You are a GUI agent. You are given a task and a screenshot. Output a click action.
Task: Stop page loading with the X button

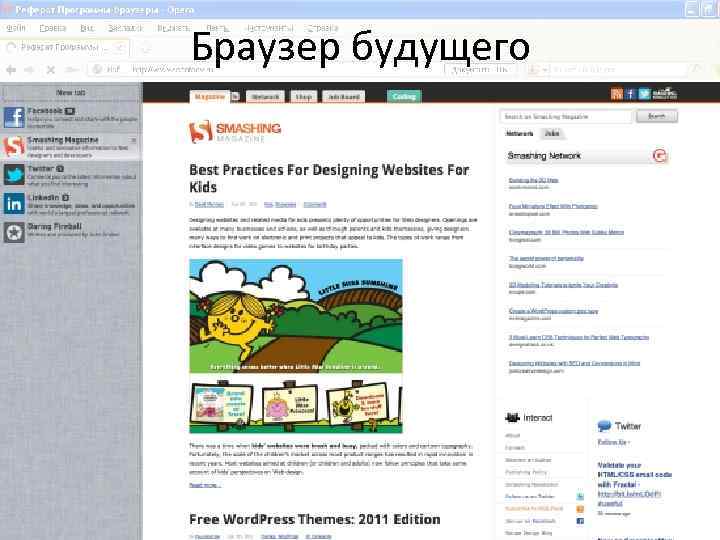pyautogui.click(x=51, y=69)
